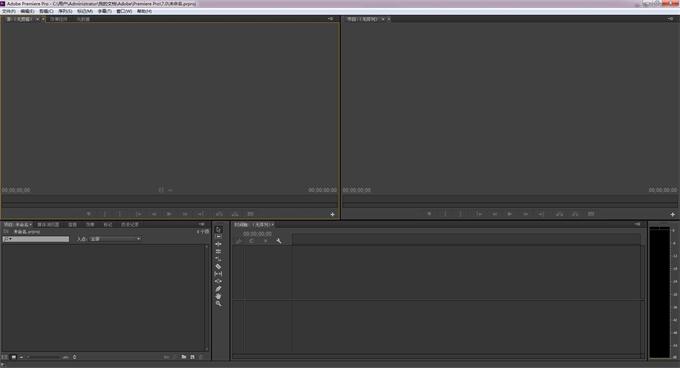Select the Slip tool
The height and width of the screenshot is (368, 680).
219,274
